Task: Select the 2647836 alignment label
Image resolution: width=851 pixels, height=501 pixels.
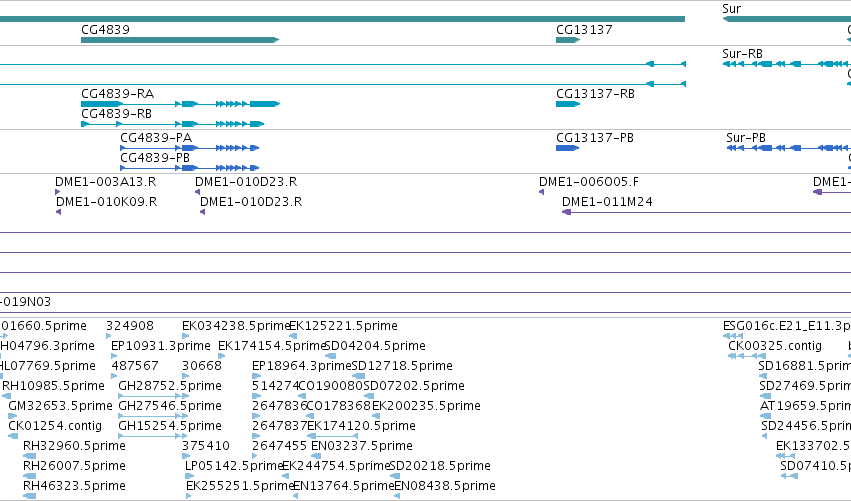Action: (x=280, y=406)
